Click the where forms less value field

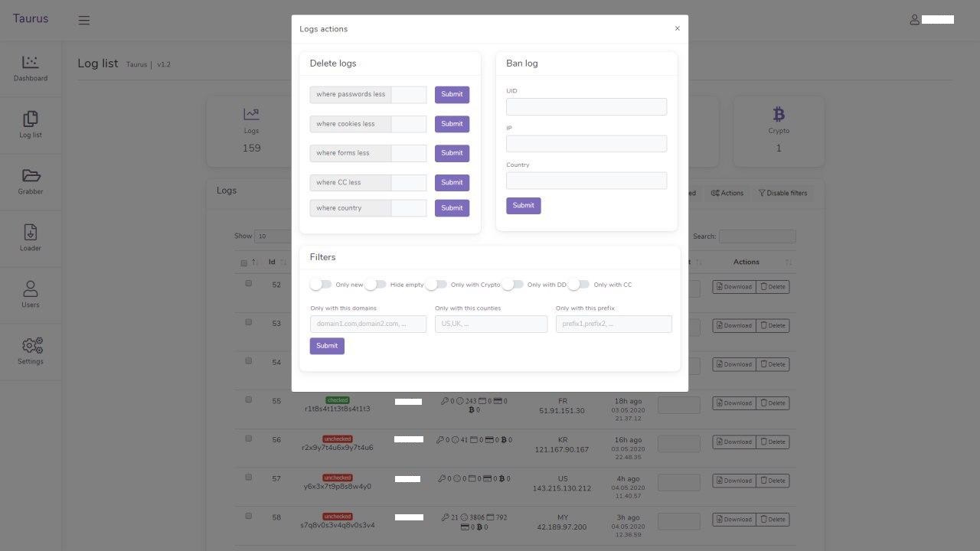(x=409, y=153)
